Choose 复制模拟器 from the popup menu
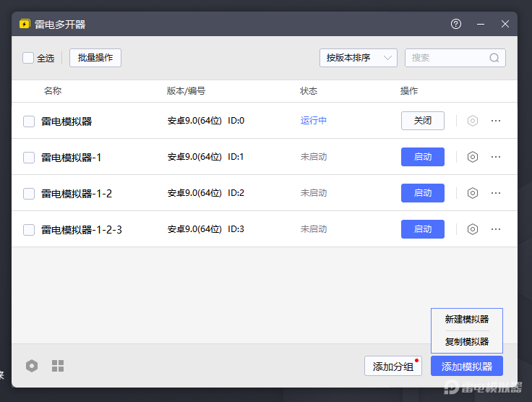This screenshot has width=532, height=402. (467, 341)
